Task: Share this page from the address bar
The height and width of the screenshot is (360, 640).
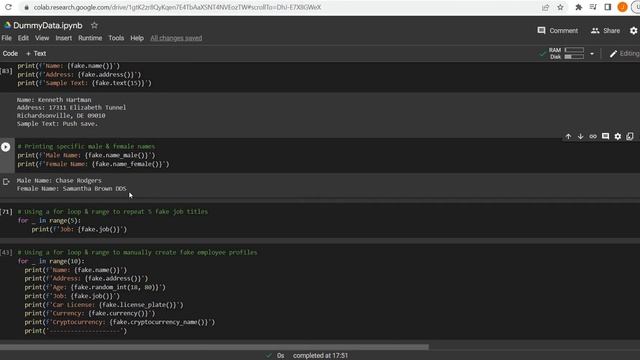Action: click(545, 7)
